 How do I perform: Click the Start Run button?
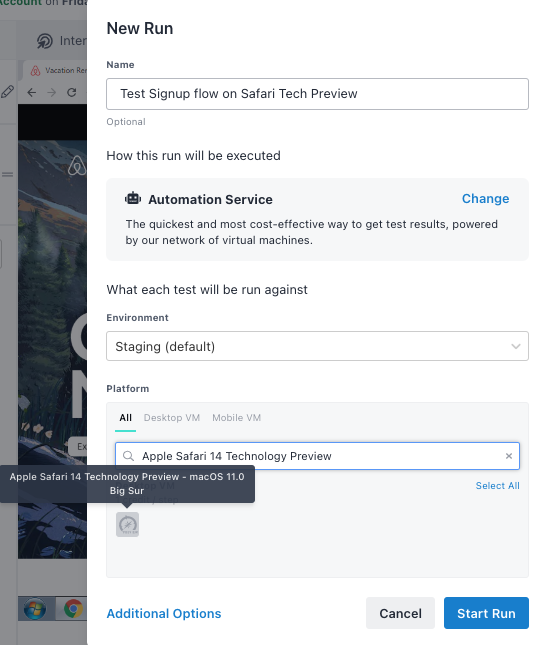click(x=486, y=613)
